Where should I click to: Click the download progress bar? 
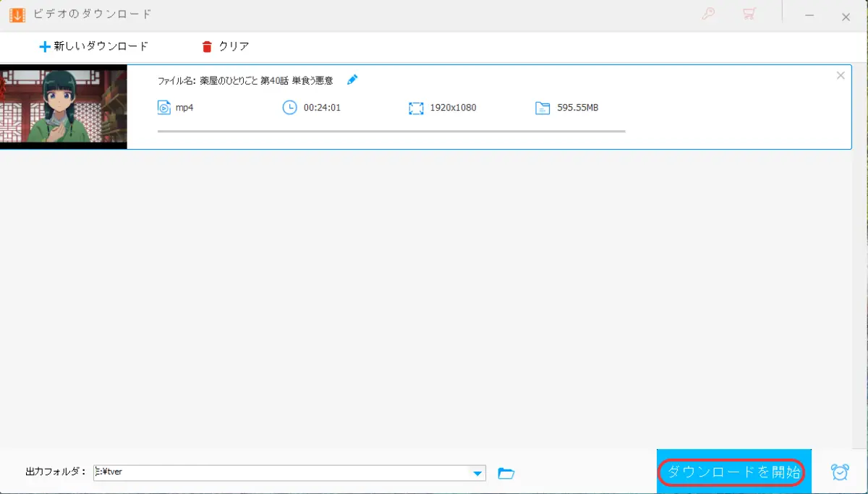click(391, 132)
